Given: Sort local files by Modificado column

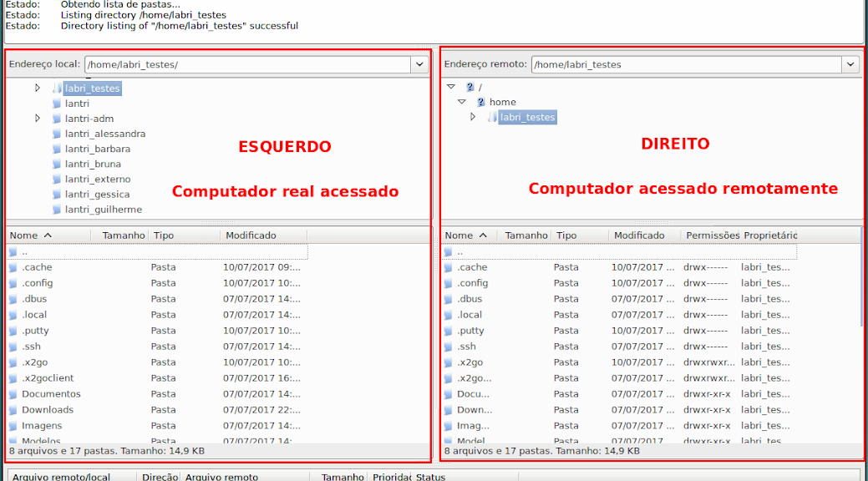Looking at the screenshot, I should [x=251, y=235].
